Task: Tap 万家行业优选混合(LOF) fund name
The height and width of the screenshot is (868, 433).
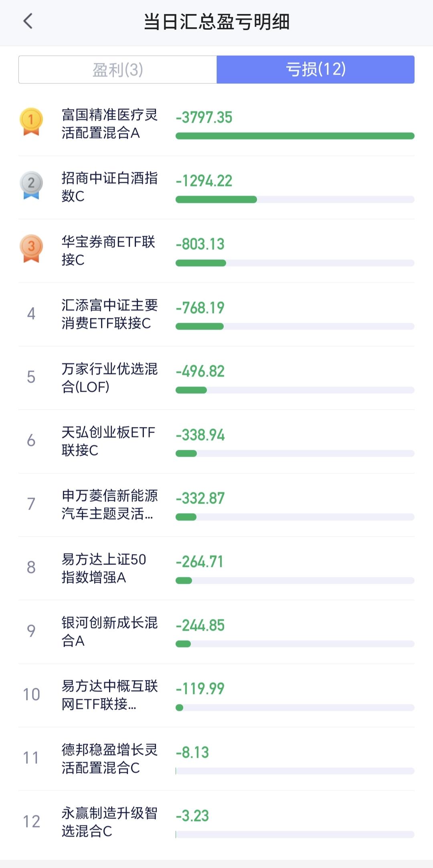Action: click(109, 378)
